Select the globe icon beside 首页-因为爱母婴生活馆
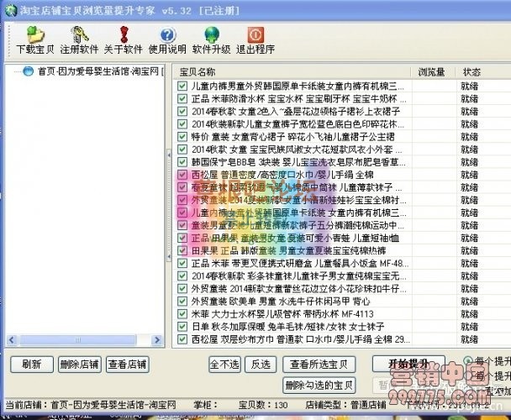The image size is (511, 420). pyautogui.click(x=28, y=71)
